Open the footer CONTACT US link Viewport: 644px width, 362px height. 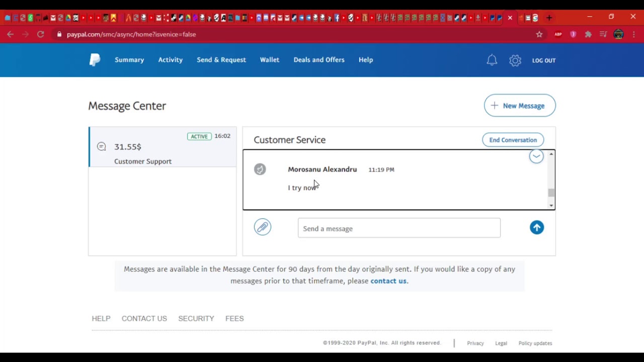[x=144, y=319]
